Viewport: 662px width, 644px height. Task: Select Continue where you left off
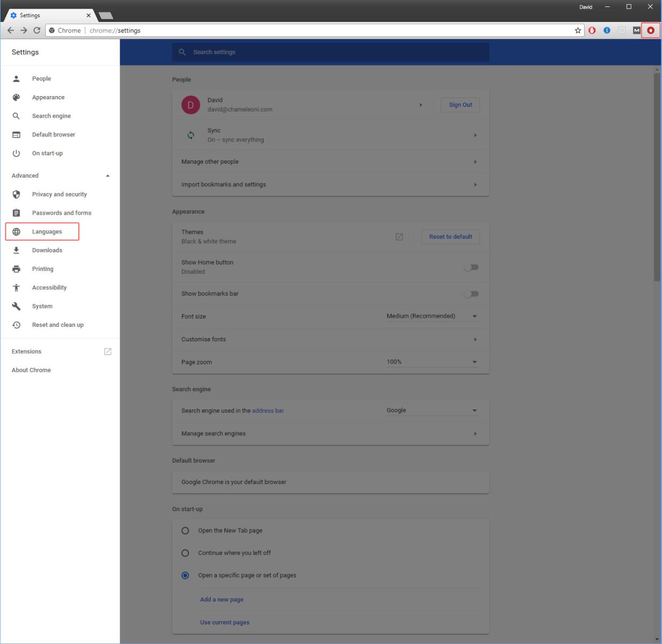(185, 553)
